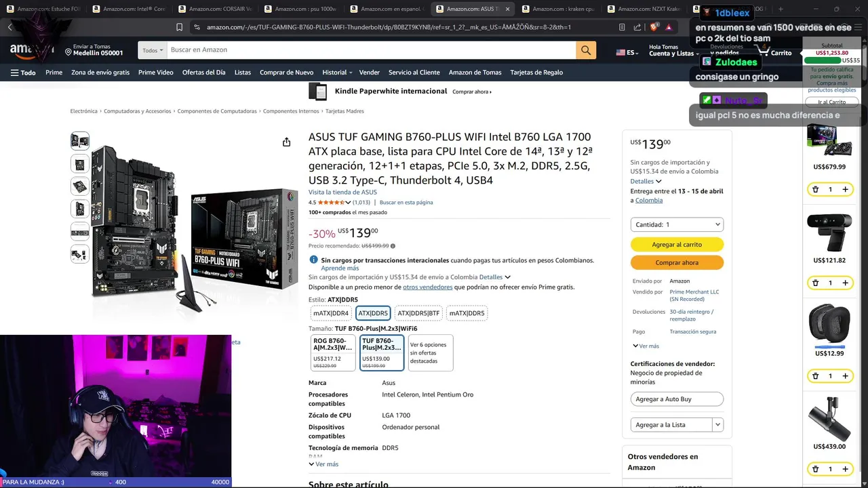This screenshot has width=868, height=488.
Task: Click the browser address bar URL
Action: pyautogui.click(x=389, y=27)
